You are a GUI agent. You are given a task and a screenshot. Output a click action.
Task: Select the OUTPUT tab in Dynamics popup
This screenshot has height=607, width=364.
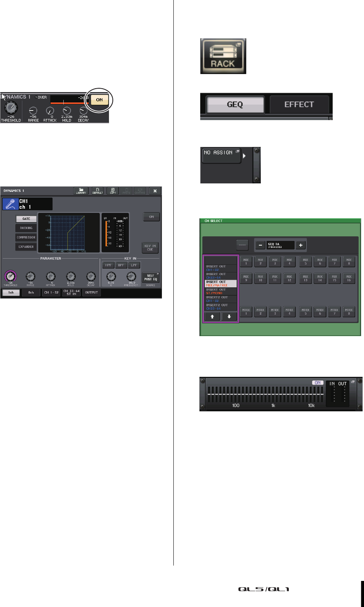(92, 292)
